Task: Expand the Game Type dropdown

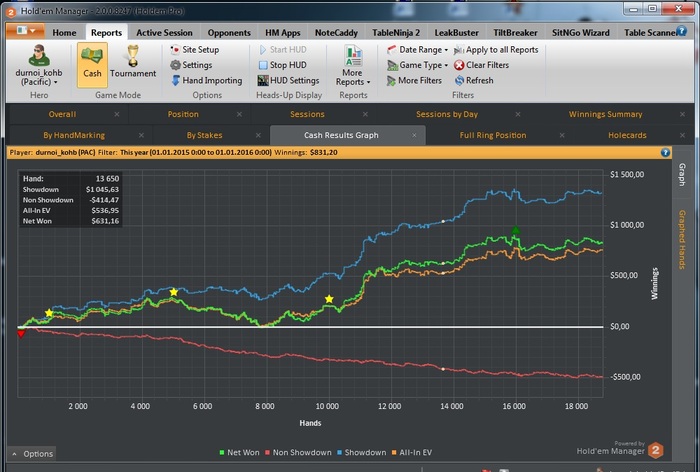Action: coord(421,65)
